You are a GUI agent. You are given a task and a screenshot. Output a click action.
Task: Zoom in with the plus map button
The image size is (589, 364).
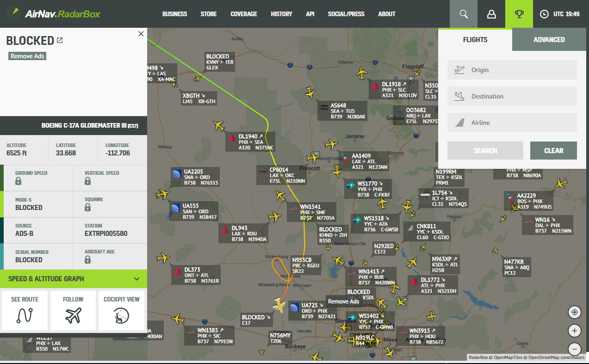coord(575,331)
